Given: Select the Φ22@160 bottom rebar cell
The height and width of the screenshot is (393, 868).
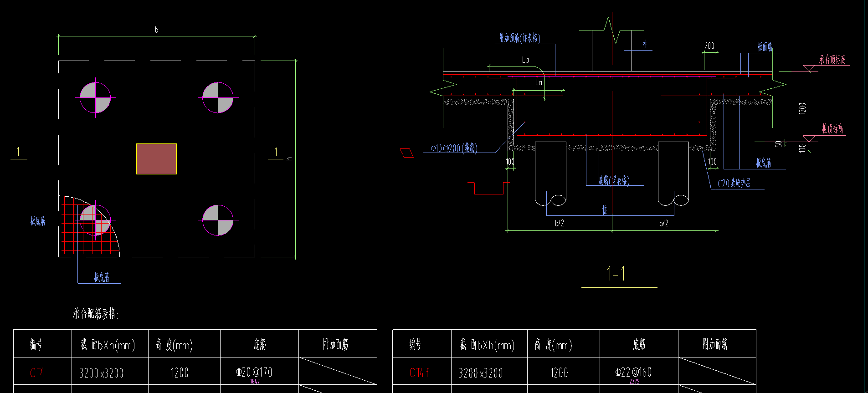Looking at the screenshot, I should coord(633,372).
